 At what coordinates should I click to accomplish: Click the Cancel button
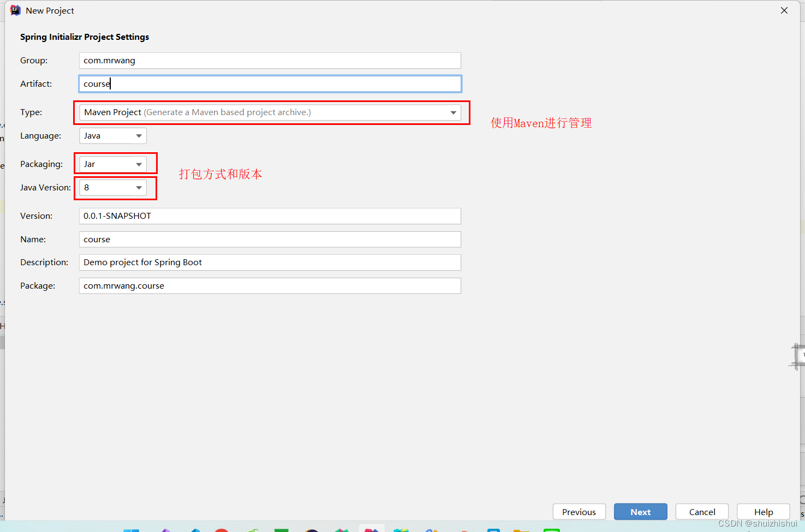click(x=702, y=511)
